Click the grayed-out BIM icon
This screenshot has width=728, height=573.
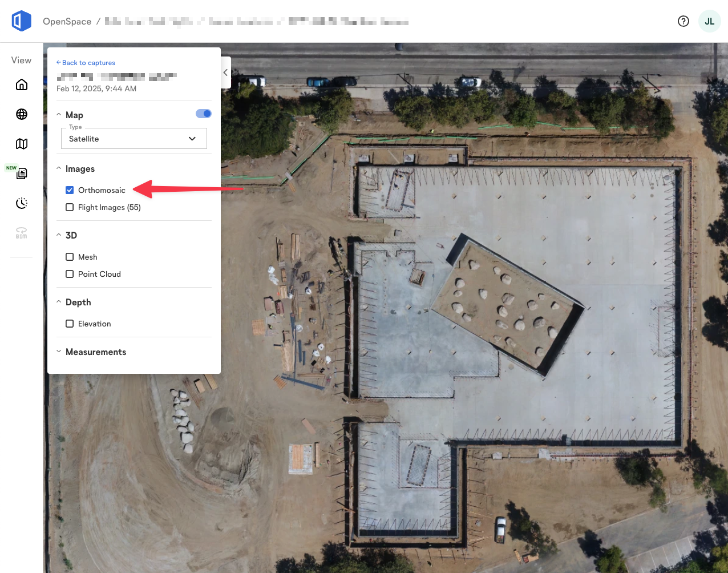(x=21, y=232)
